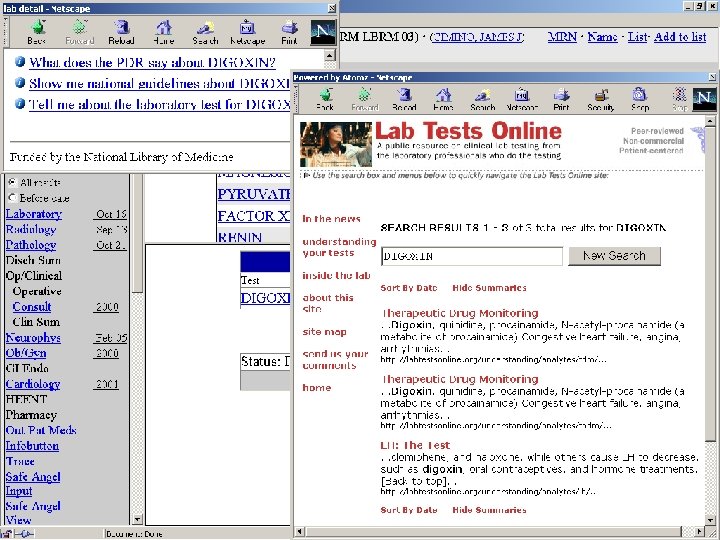
Task: Click the top Sort By Date link
Action: [409, 288]
